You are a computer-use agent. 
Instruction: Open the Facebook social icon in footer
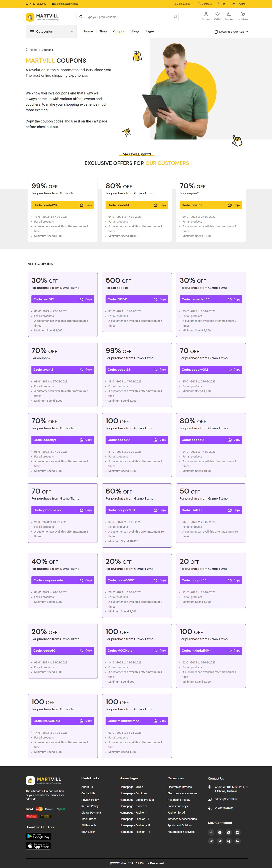[211, 832]
